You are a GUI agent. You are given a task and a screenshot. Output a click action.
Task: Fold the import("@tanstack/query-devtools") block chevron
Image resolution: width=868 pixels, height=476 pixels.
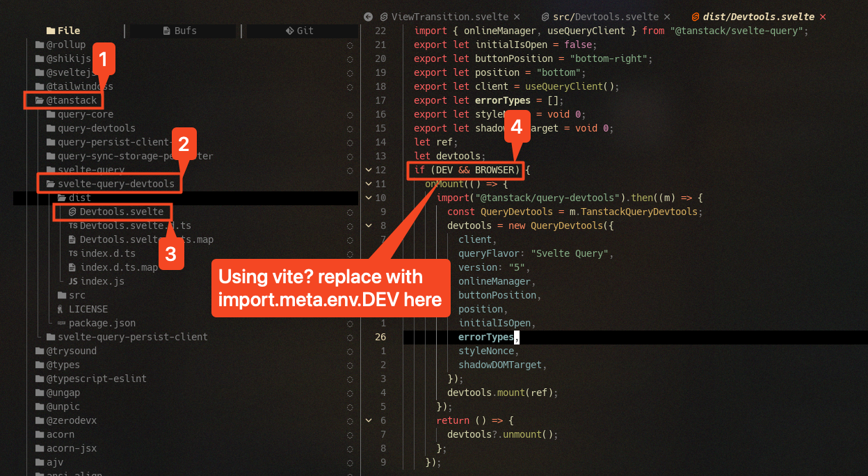tap(369, 198)
